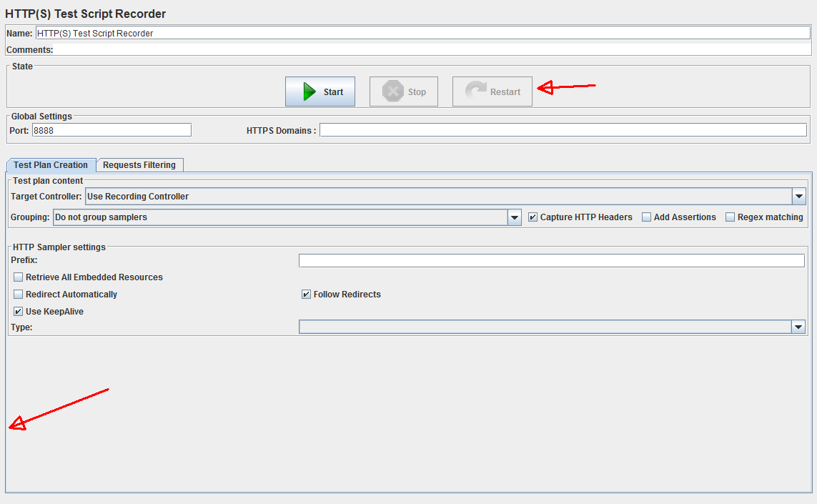Enable Redirect Automatically option
This screenshot has width=817, height=504.
(19, 295)
